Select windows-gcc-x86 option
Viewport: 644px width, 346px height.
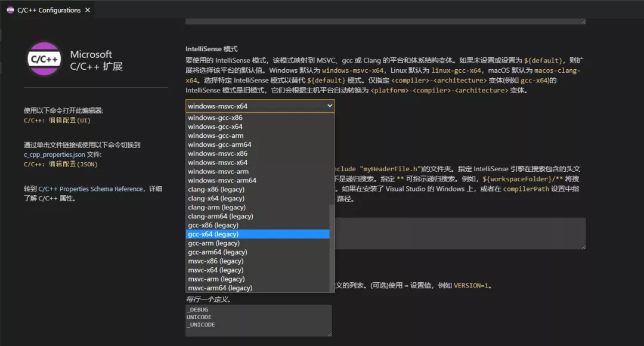click(258, 118)
